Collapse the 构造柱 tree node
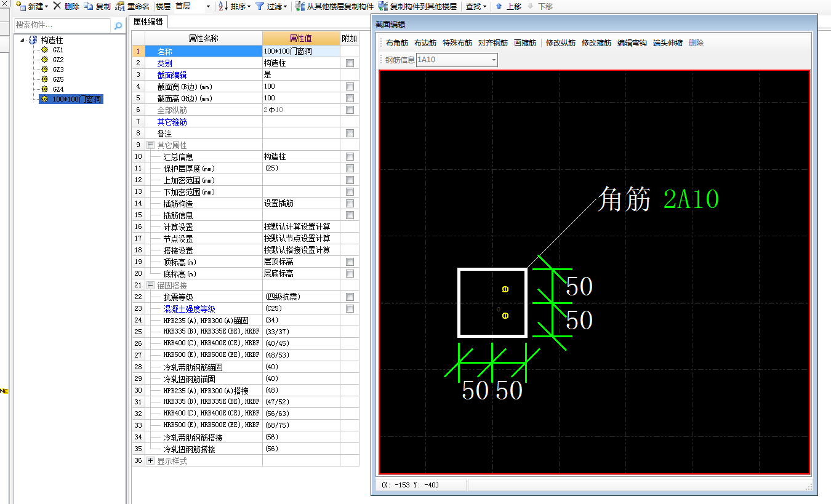The height and width of the screenshot is (504, 831). tap(23, 39)
